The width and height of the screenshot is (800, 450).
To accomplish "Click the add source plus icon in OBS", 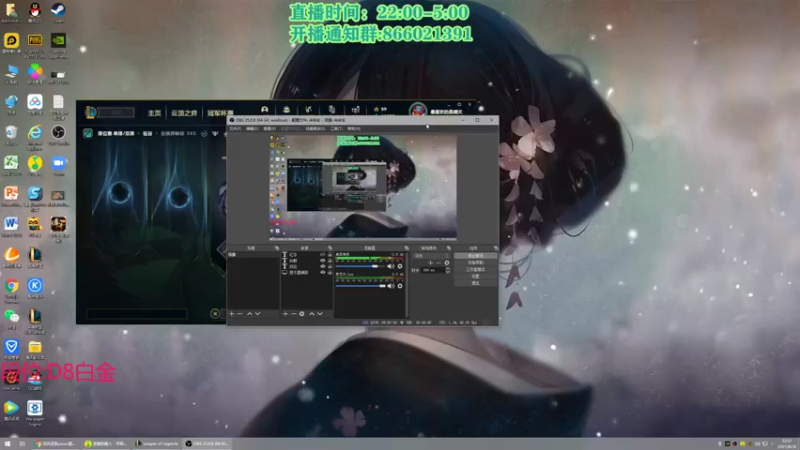I will click(x=285, y=314).
